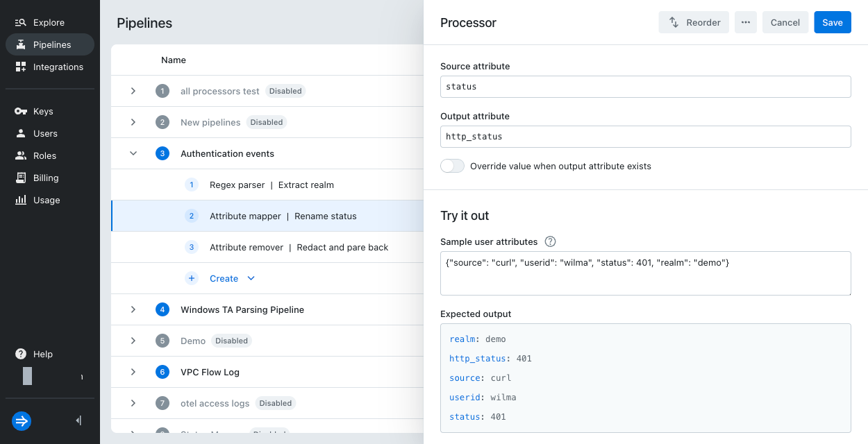Enable Override value when output attribute exists
Screen dimensions: 868x444
click(x=452, y=166)
